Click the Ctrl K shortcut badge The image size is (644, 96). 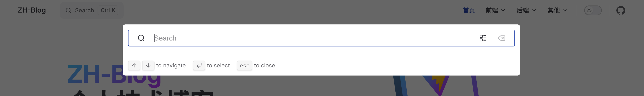coord(108,11)
